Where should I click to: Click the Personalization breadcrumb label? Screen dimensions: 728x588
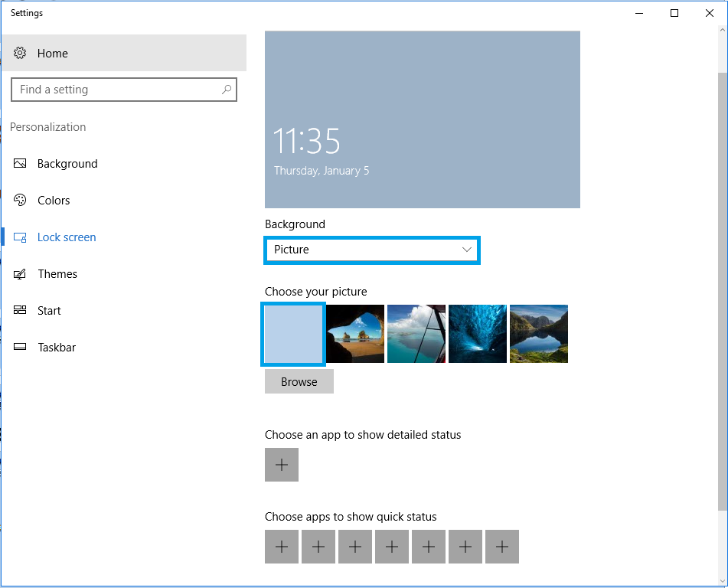[47, 126]
